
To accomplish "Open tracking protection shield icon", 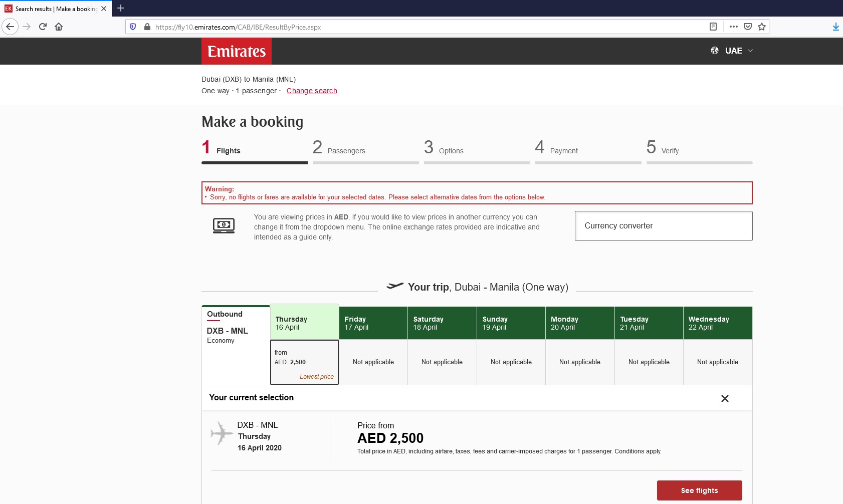I will click(x=133, y=27).
